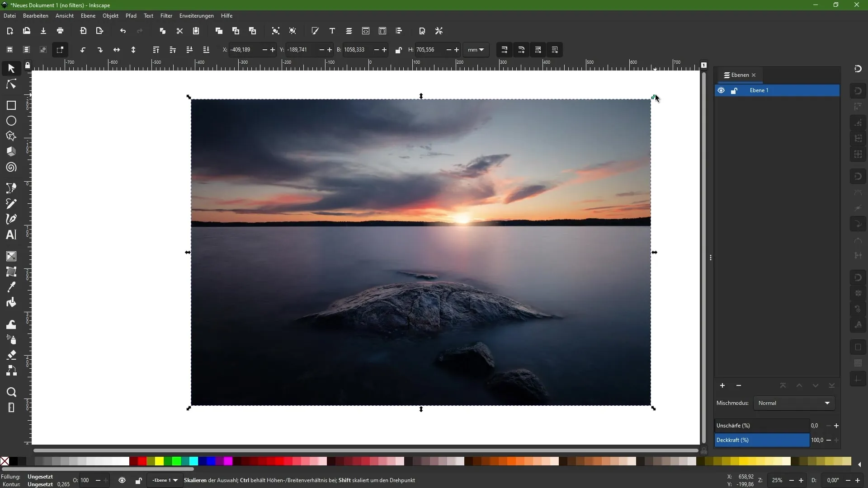Select the Measure ruler tool

[11, 408]
